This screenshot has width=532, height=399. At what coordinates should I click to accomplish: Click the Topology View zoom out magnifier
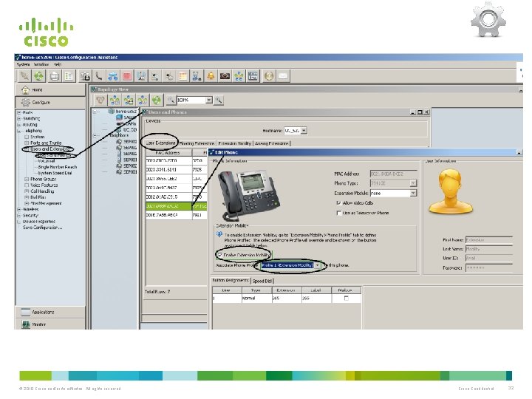(x=171, y=100)
